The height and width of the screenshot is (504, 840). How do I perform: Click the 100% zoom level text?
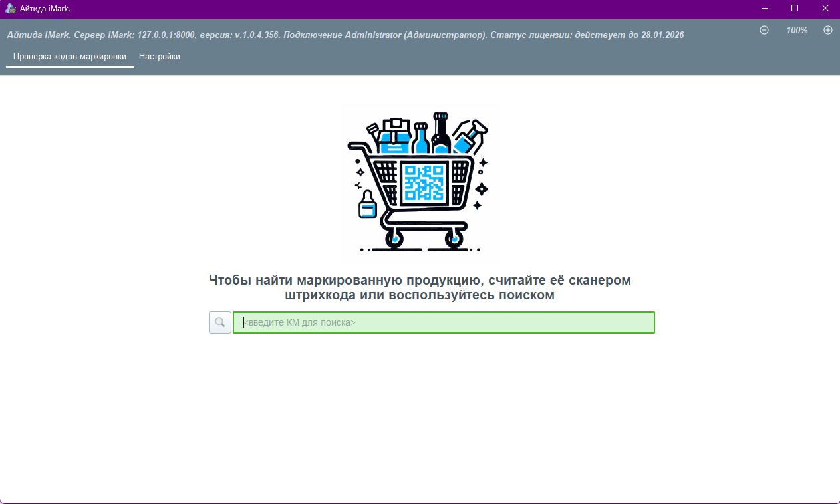pyautogui.click(x=797, y=30)
